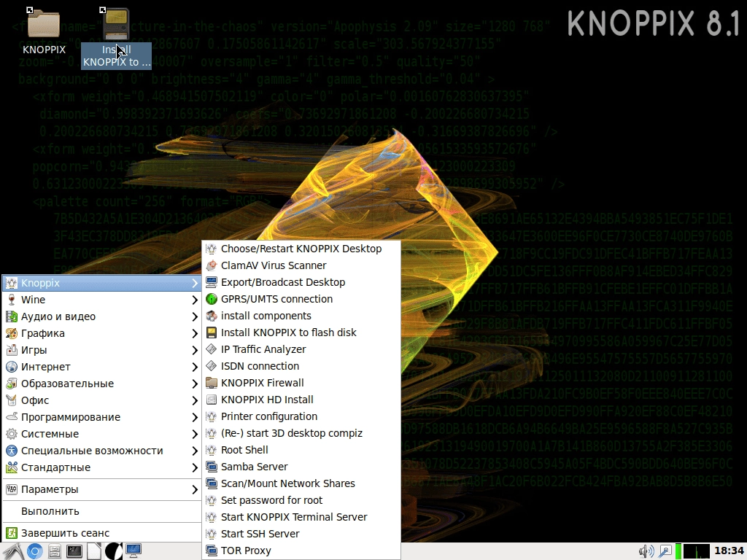This screenshot has width=747, height=560.
Task: Click the 18:34 clock in the tray
Action: (729, 551)
